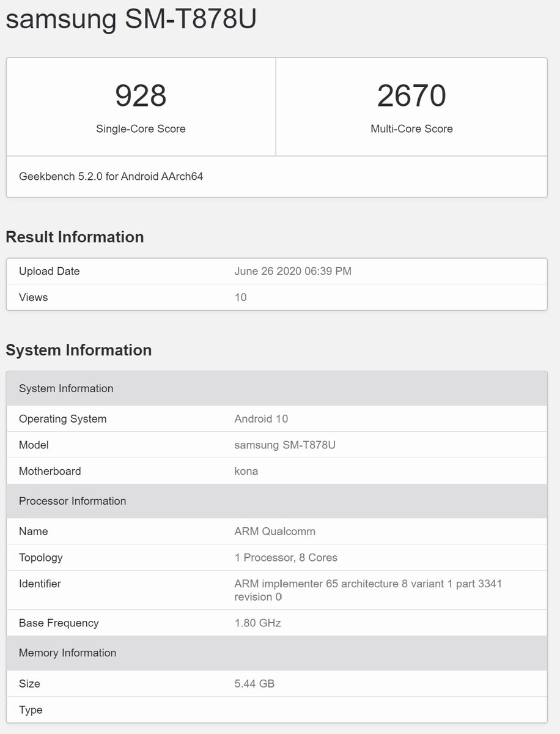
Task: Select the processor Name value ARM Qualcomm
Action: click(275, 532)
